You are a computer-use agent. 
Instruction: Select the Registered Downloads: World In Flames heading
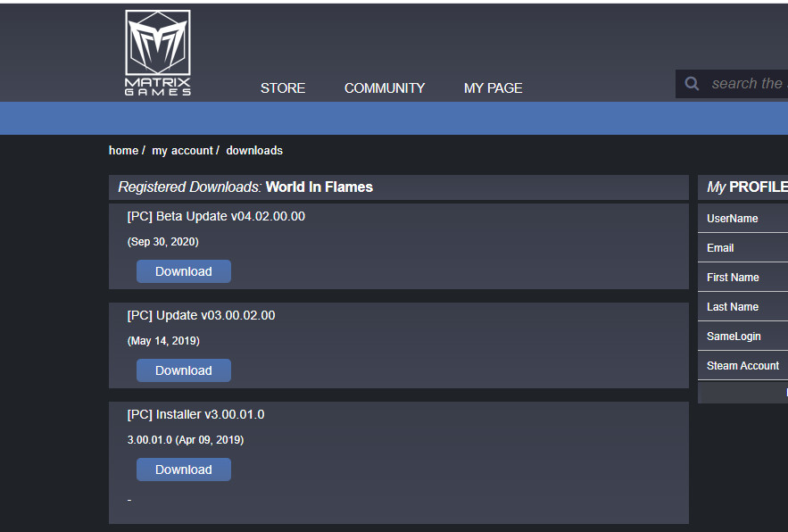[x=245, y=187]
